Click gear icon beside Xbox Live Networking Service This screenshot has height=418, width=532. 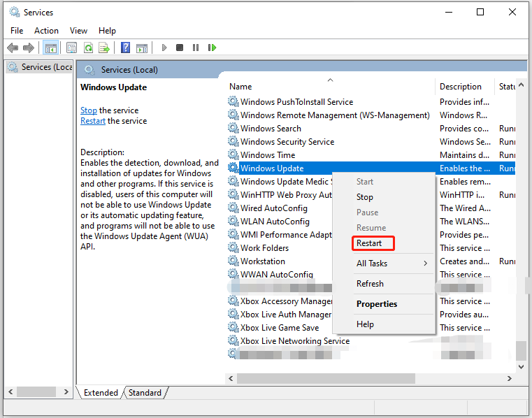[x=233, y=340]
